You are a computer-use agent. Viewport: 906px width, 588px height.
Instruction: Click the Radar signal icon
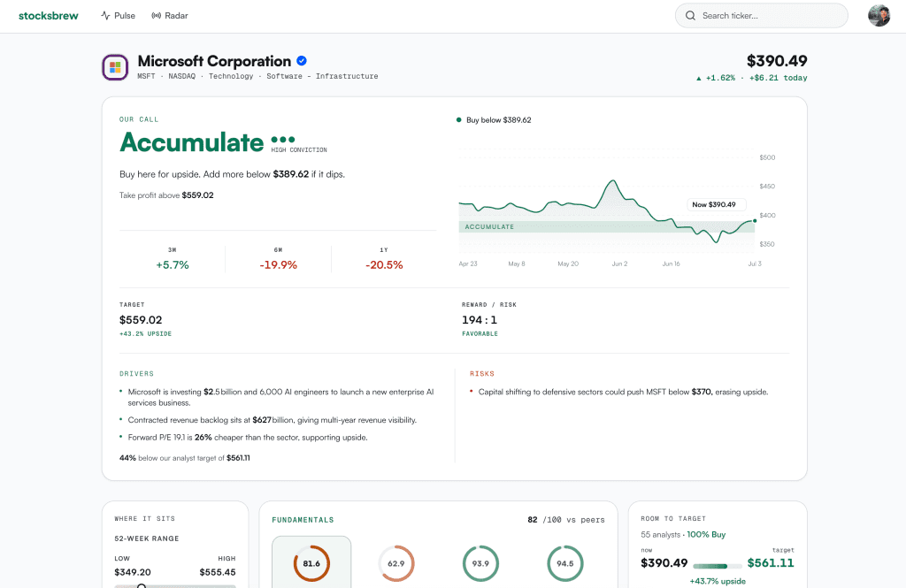pos(156,16)
